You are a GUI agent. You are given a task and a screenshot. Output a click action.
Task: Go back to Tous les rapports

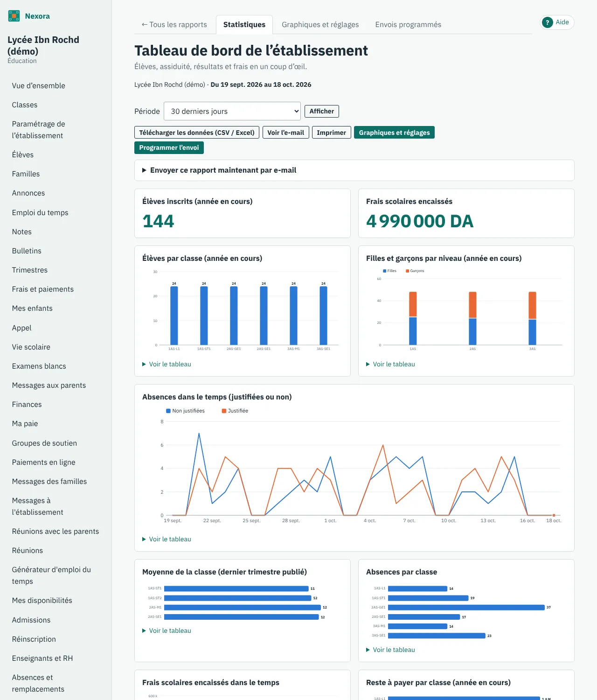[x=174, y=24]
